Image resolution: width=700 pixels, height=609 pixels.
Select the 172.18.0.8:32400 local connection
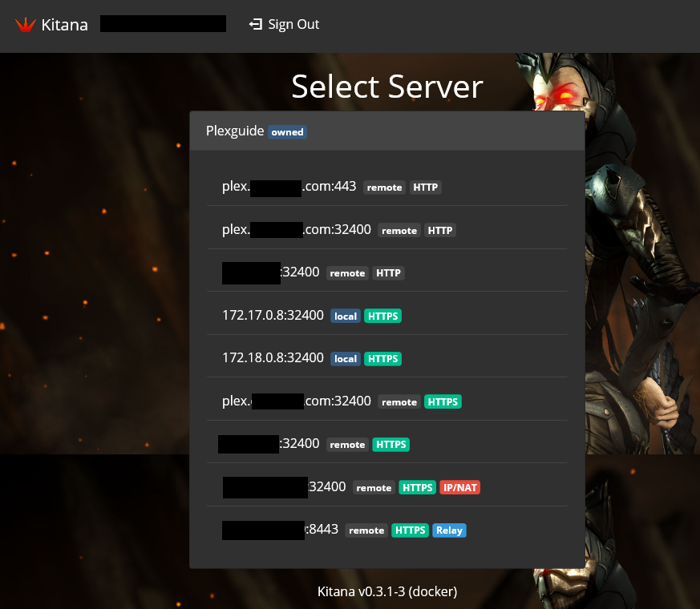(x=387, y=358)
